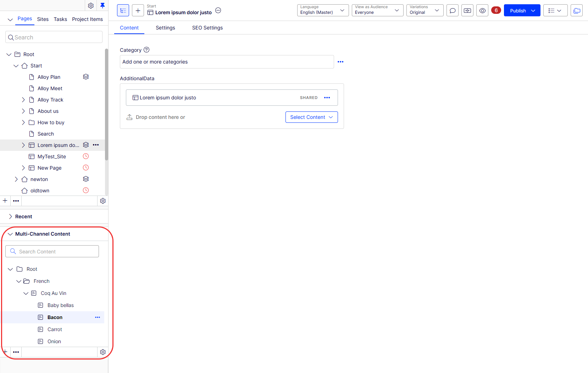Click the plus create content button in toolbar
This screenshot has width=588, height=373.
pyautogui.click(x=138, y=11)
